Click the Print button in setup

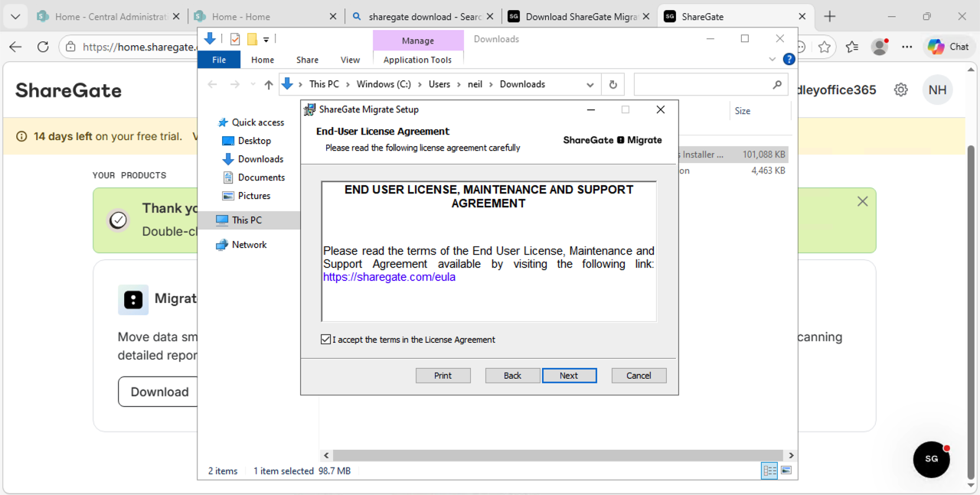point(443,376)
